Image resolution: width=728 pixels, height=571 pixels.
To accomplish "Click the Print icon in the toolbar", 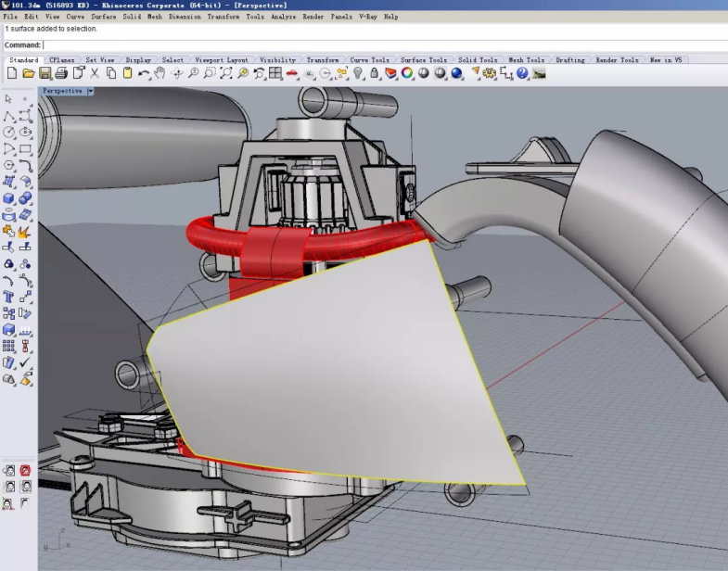I will pyautogui.click(x=61, y=73).
